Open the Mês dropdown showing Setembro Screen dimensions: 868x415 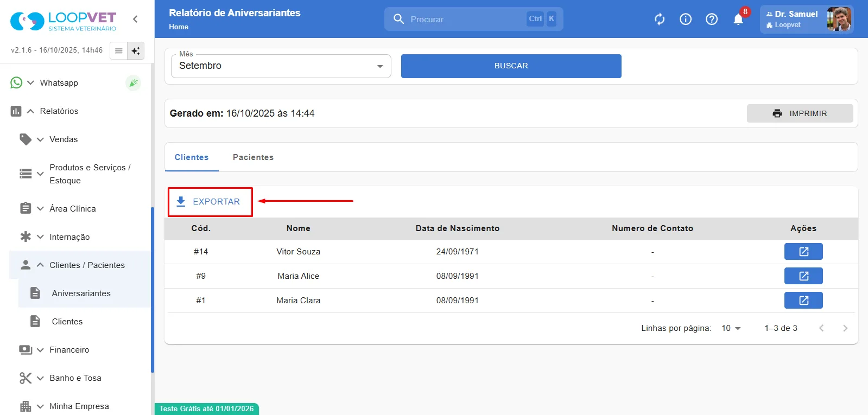click(281, 66)
